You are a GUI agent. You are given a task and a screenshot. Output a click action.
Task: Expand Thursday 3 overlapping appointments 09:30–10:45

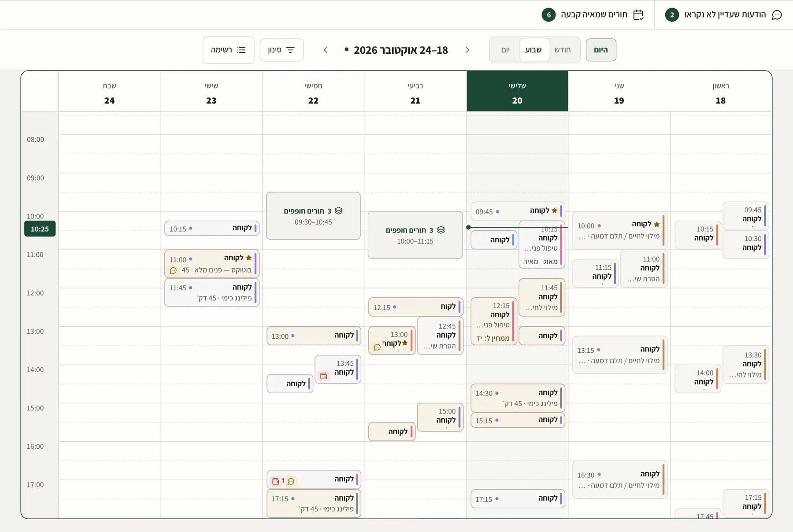tap(313, 216)
